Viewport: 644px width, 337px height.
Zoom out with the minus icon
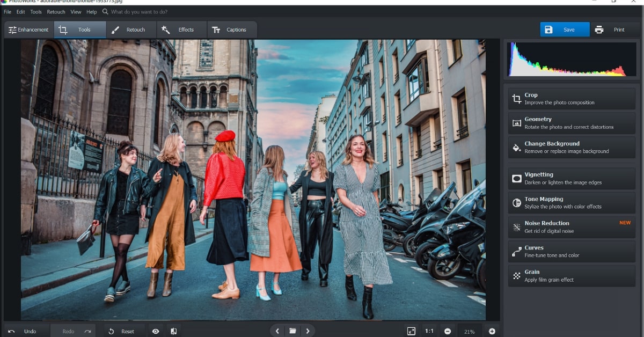(x=448, y=331)
